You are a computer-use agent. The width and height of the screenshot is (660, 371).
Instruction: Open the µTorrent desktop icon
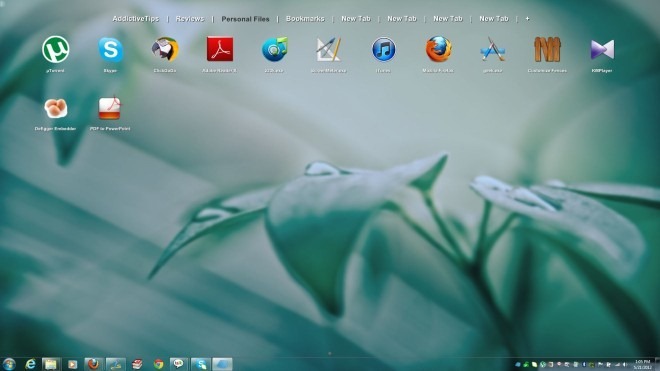click(56, 50)
